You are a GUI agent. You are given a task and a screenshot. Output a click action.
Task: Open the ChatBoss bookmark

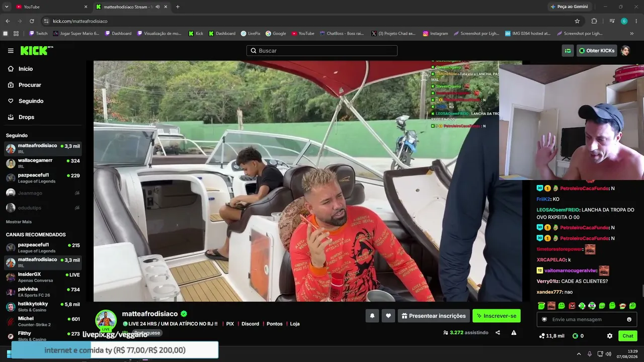[341, 34]
